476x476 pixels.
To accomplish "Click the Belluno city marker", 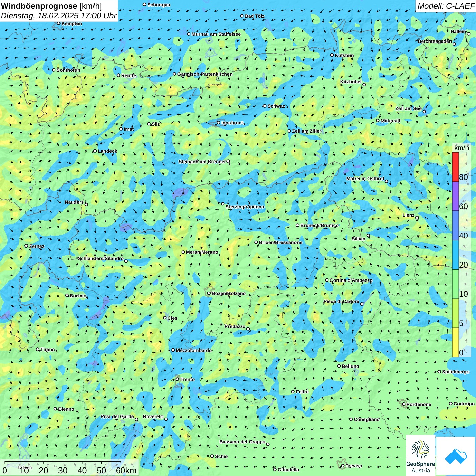I will coord(339,366).
